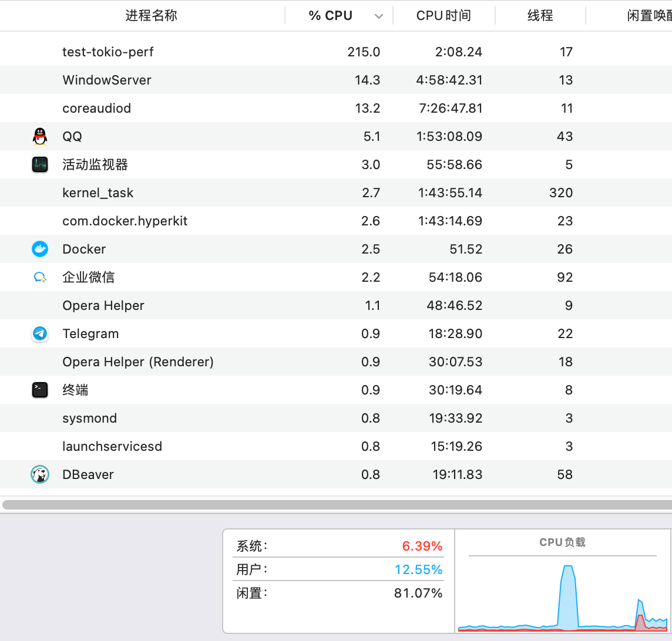The width and height of the screenshot is (672, 641).
Task: Click the 51.52 CPU time of Docker
Action: coord(466,249)
